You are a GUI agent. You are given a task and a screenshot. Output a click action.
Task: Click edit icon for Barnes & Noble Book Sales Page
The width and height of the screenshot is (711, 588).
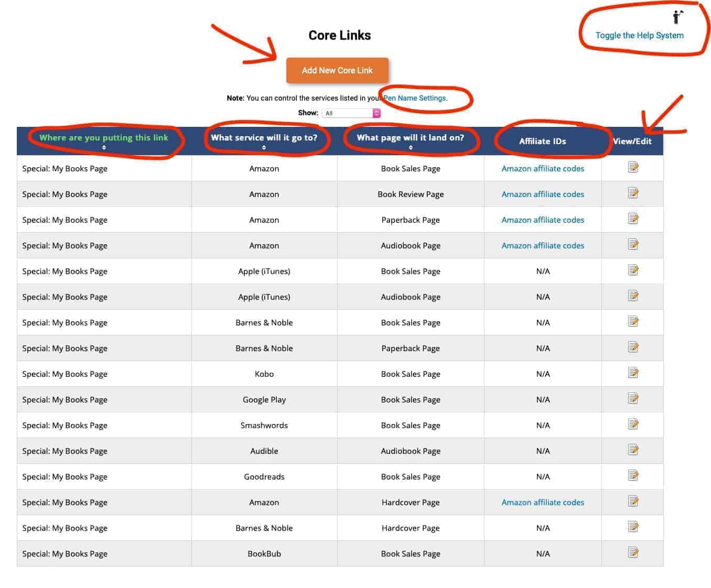(x=633, y=321)
